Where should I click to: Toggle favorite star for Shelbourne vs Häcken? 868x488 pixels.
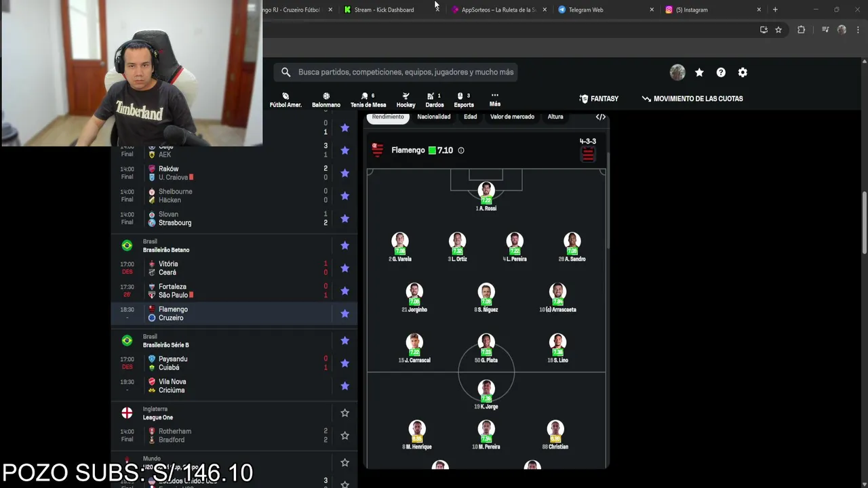coord(344,196)
